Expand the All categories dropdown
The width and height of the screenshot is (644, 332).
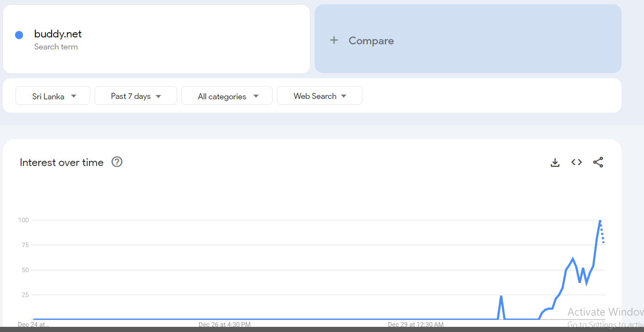point(227,96)
